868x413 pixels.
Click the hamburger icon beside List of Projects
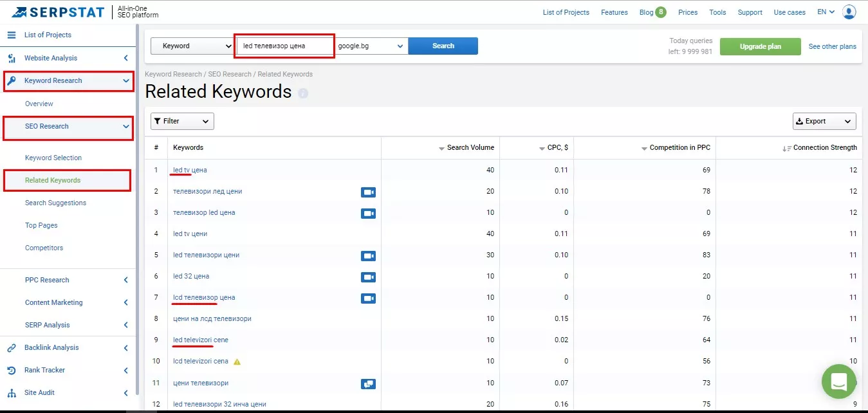(11, 35)
